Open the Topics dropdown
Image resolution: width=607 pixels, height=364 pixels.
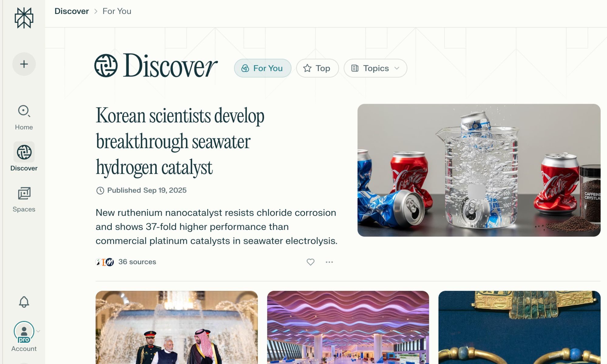pyautogui.click(x=375, y=68)
